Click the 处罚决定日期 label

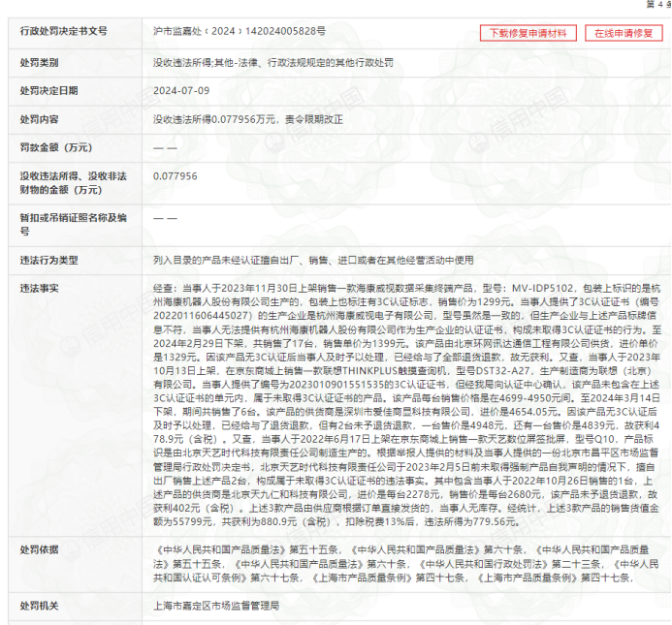click(x=48, y=91)
